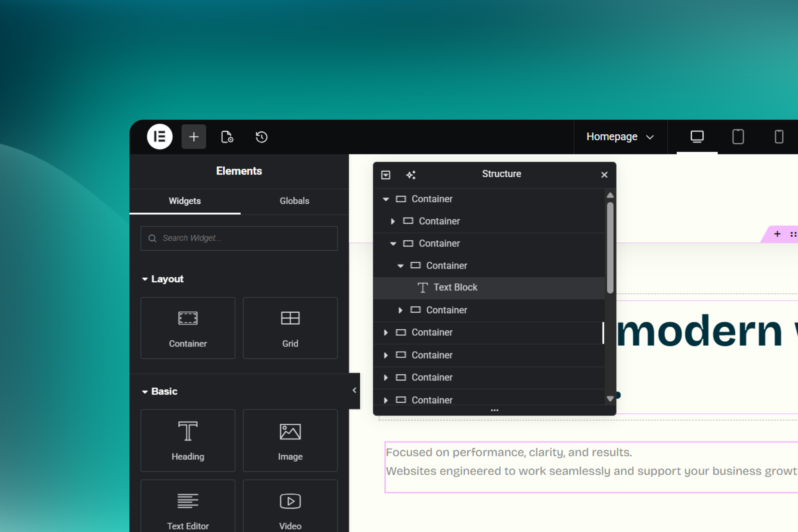The image size is (798, 532).
Task: Click the Heading widget
Action: point(188,440)
